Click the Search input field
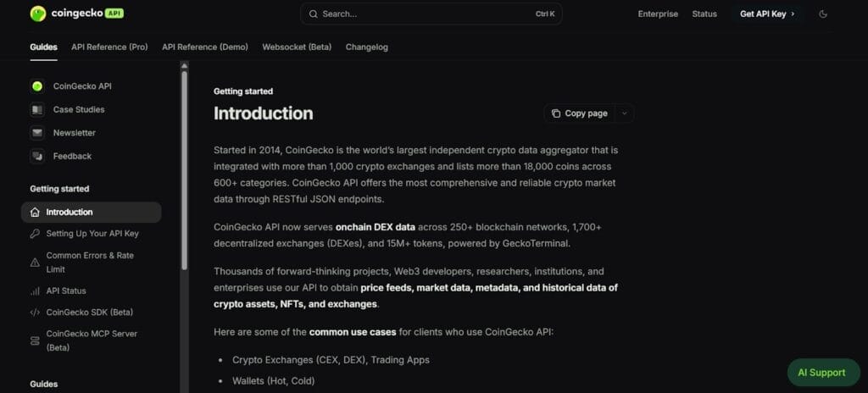 pyautogui.click(x=431, y=14)
